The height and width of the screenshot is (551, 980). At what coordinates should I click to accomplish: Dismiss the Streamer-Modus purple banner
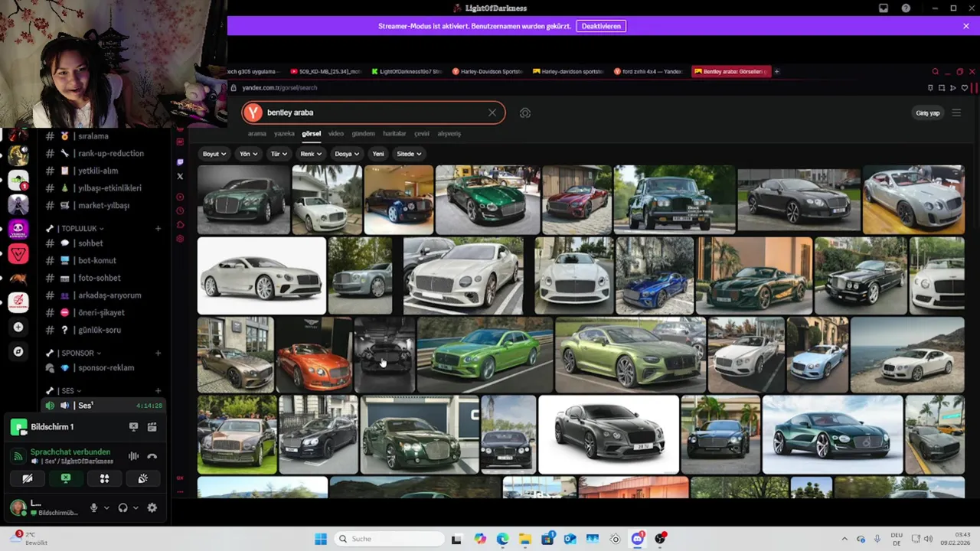pyautogui.click(x=966, y=26)
